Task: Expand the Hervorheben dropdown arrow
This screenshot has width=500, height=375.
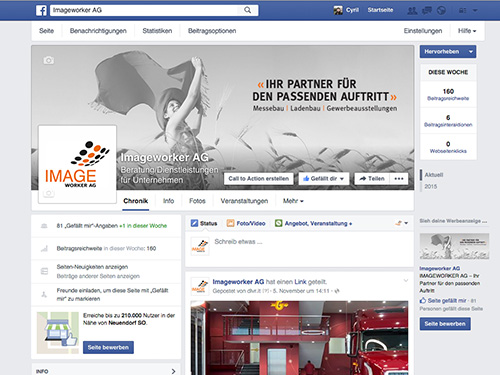Action: point(471,52)
